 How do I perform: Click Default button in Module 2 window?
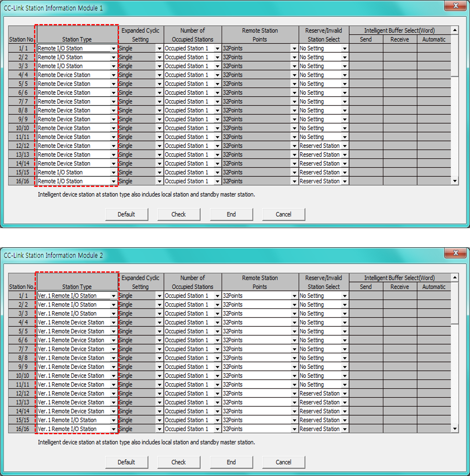coord(126,462)
